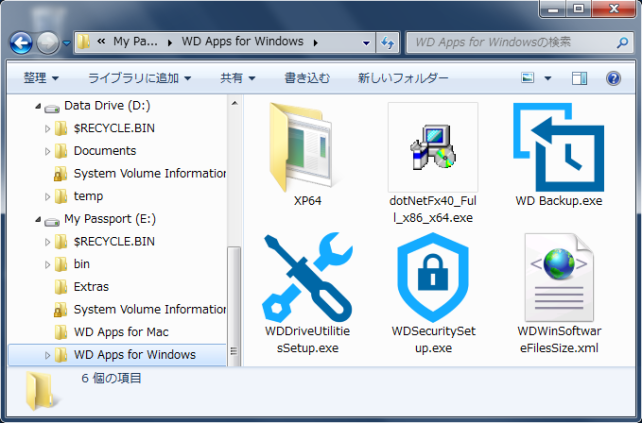642x423 pixels.
Task: Click the dotNetFx40_Full_x86_x64.exe file name
Action: 433,209
